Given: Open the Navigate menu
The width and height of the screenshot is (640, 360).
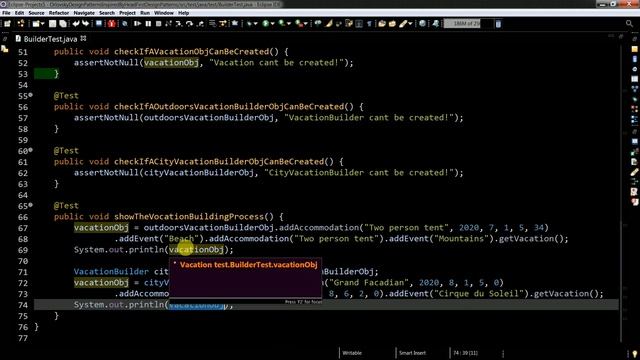Looking at the screenshot, I should [84, 13].
